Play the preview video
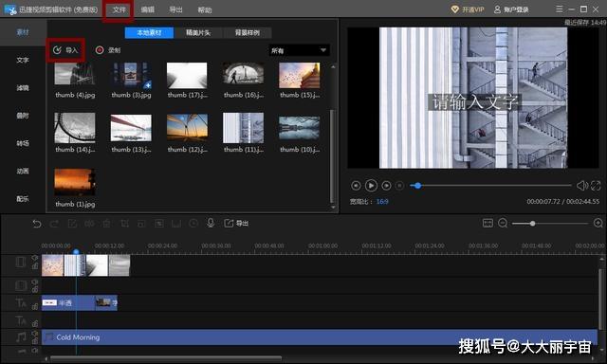This screenshot has width=607, height=364. 371,186
